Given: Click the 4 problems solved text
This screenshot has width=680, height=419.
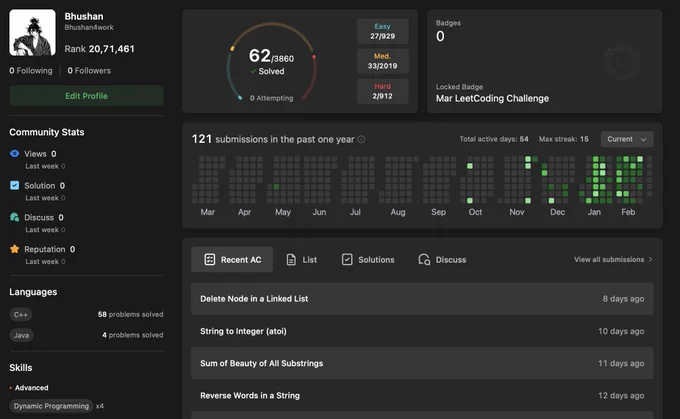Looking at the screenshot, I should 133,335.
